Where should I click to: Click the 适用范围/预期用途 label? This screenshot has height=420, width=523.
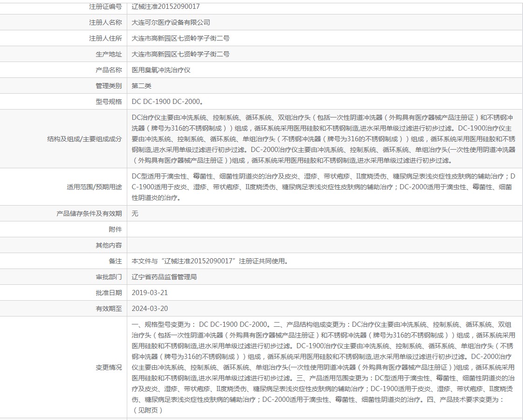click(x=95, y=187)
